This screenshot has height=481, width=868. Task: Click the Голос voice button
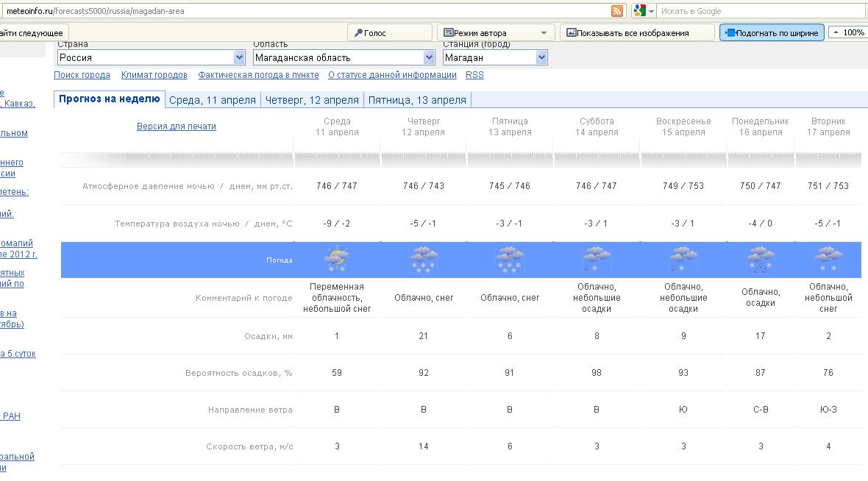coord(389,33)
